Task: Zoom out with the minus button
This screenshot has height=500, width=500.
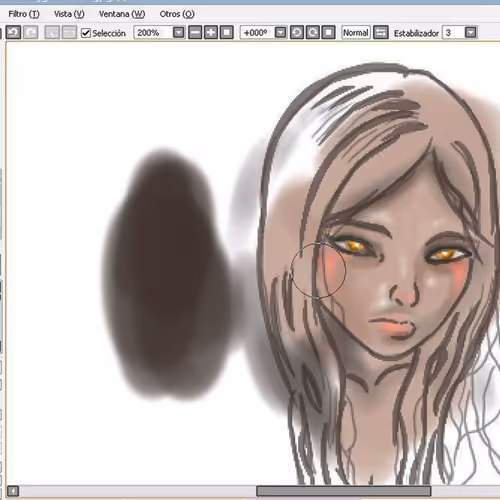Action: pyautogui.click(x=195, y=33)
